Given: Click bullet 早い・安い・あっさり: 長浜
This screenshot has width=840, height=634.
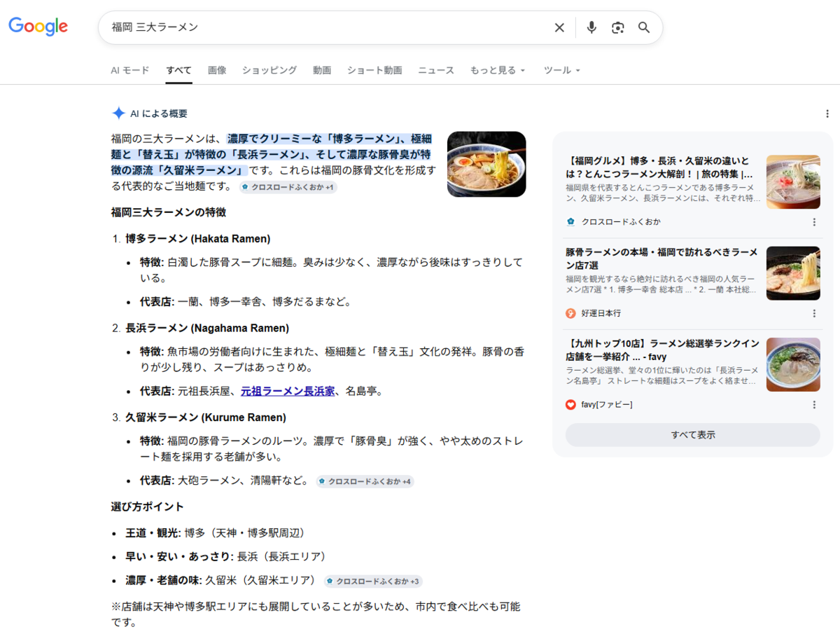Looking at the screenshot, I should 227,556.
